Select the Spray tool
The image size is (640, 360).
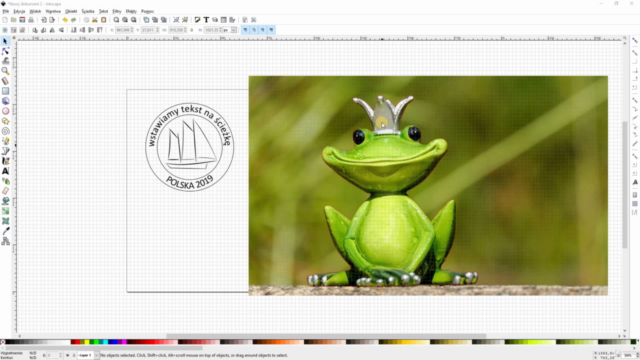(5, 181)
